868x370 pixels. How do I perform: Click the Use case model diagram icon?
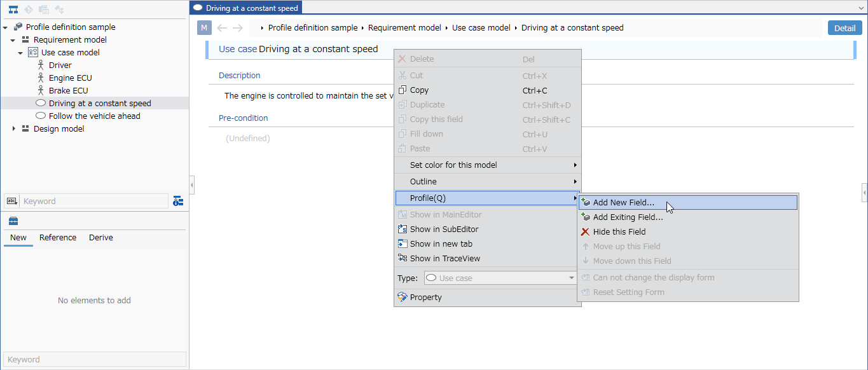point(33,52)
